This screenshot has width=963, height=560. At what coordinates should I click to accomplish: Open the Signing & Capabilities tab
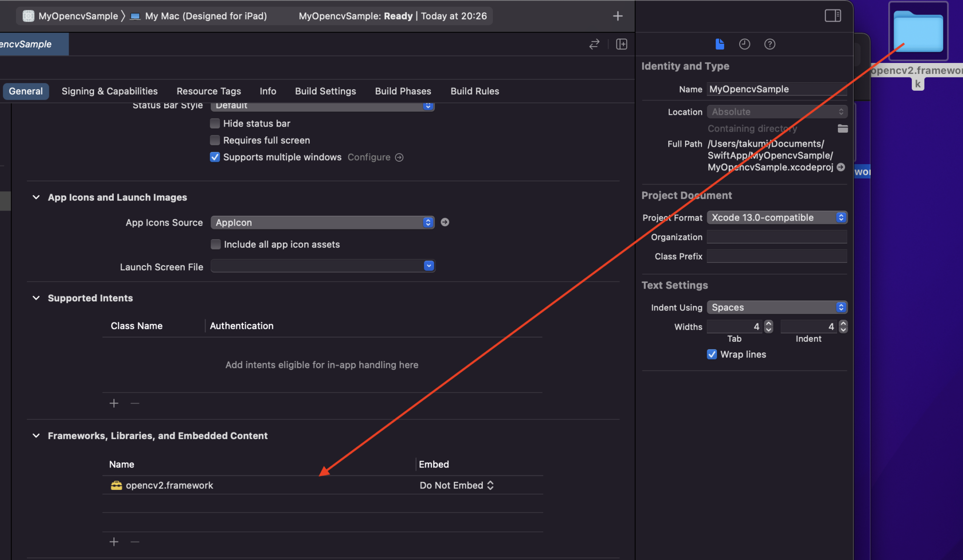(110, 91)
